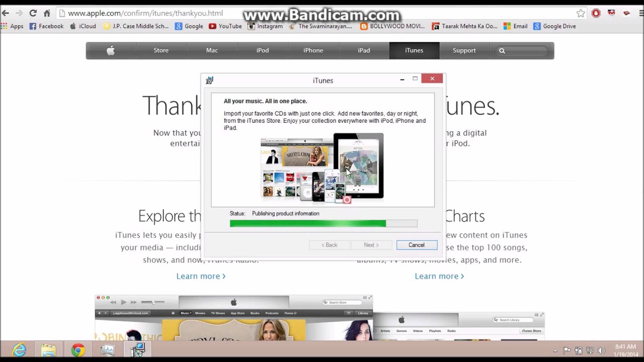The image size is (644, 362).
Task: Click the iTunes device promo image in the installer
Action: click(x=322, y=168)
